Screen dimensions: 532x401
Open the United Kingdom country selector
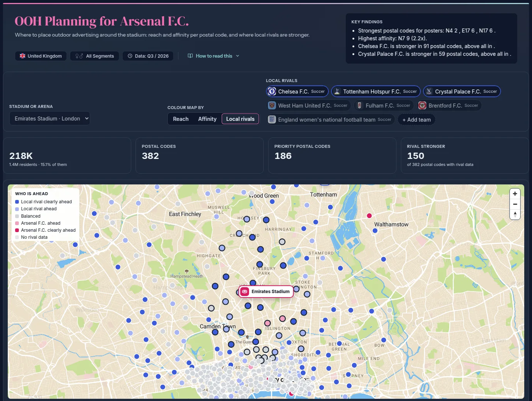[41, 56]
